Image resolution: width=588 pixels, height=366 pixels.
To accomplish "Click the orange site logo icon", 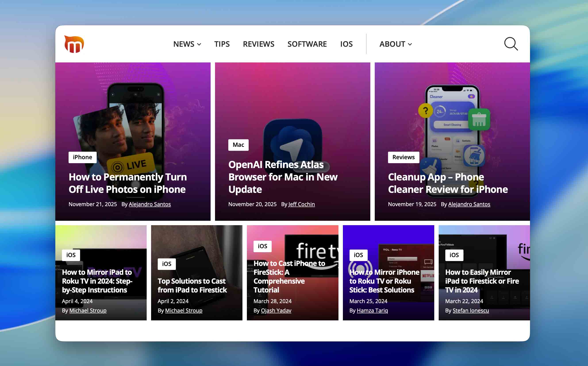I will point(74,44).
